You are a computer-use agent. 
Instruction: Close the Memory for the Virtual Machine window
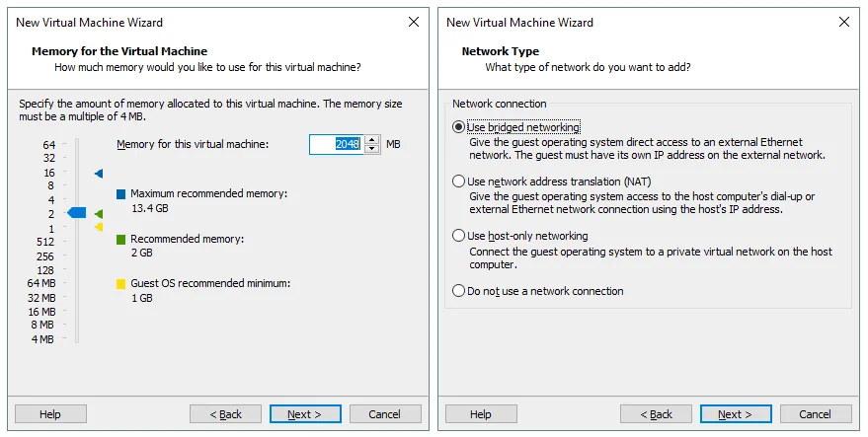413,22
